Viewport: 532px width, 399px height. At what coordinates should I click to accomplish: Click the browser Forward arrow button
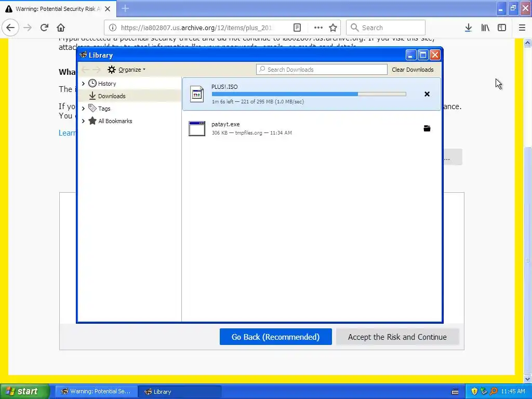pos(28,28)
